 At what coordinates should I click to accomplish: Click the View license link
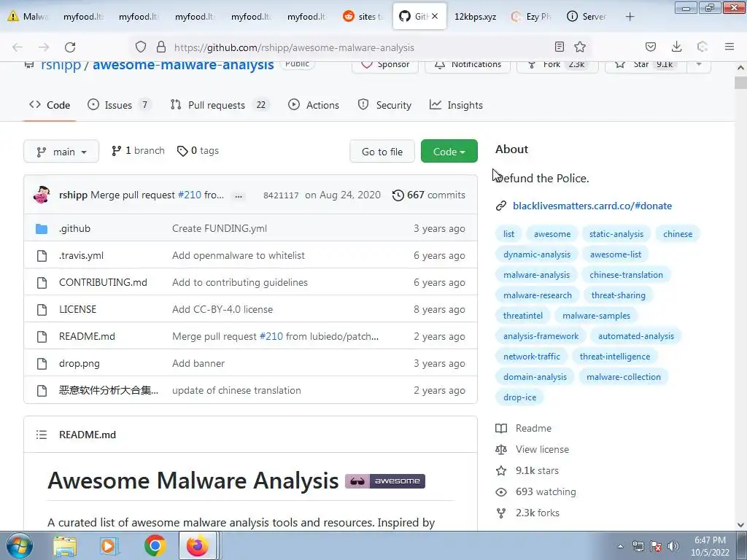(542, 449)
